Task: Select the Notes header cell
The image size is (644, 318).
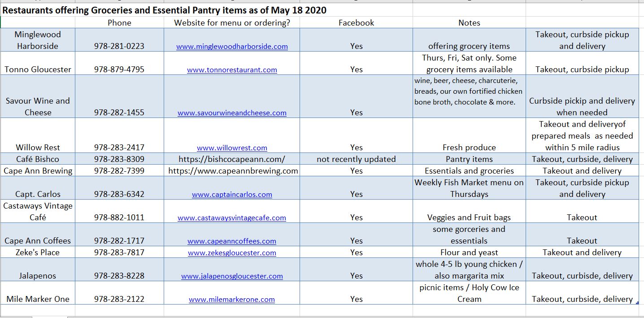Action: tap(469, 23)
